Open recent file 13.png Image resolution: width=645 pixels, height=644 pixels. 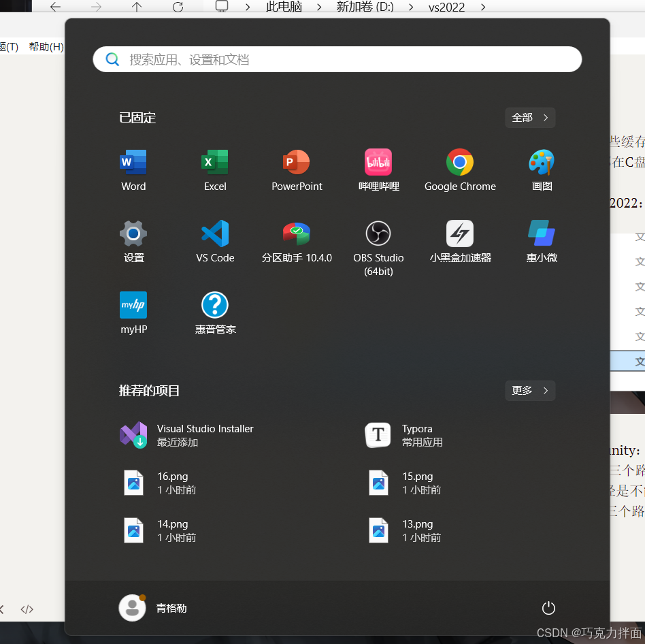click(405, 530)
